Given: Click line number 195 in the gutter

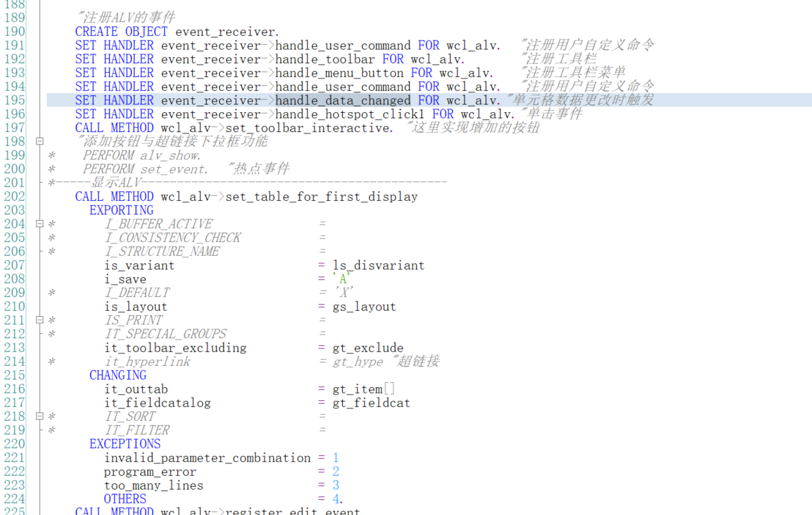Looking at the screenshot, I should [14, 100].
